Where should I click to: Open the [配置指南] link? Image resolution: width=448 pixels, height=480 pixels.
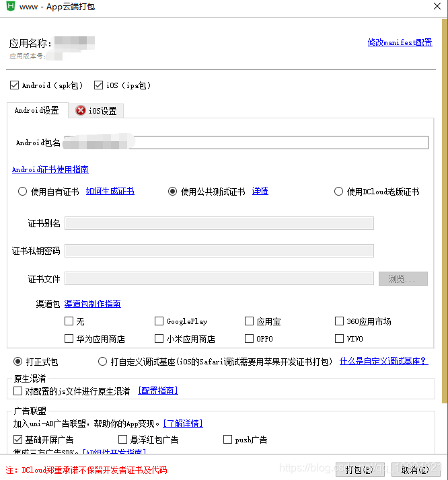pyautogui.click(x=158, y=391)
